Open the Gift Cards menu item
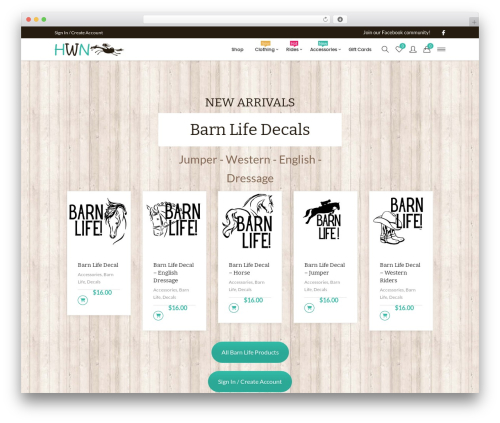Image resolution: width=500 pixels, height=423 pixels. [360, 49]
